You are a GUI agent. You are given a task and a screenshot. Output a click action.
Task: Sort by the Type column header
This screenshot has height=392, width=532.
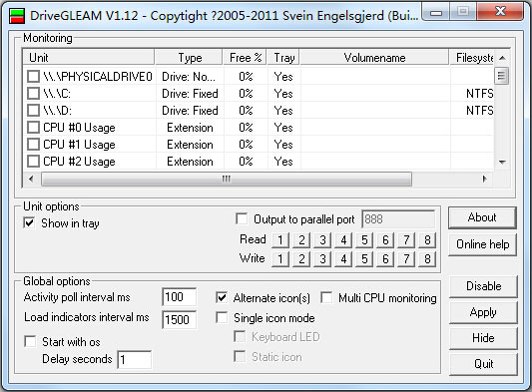[189, 57]
